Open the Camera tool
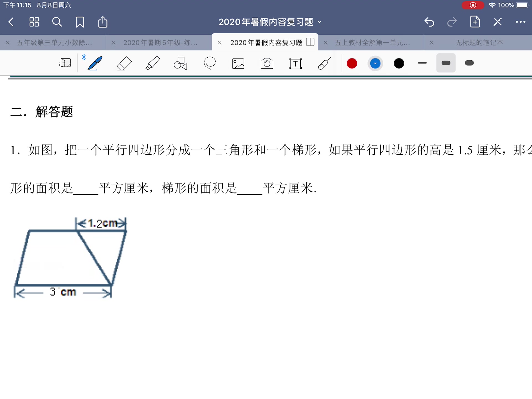 pyautogui.click(x=267, y=63)
